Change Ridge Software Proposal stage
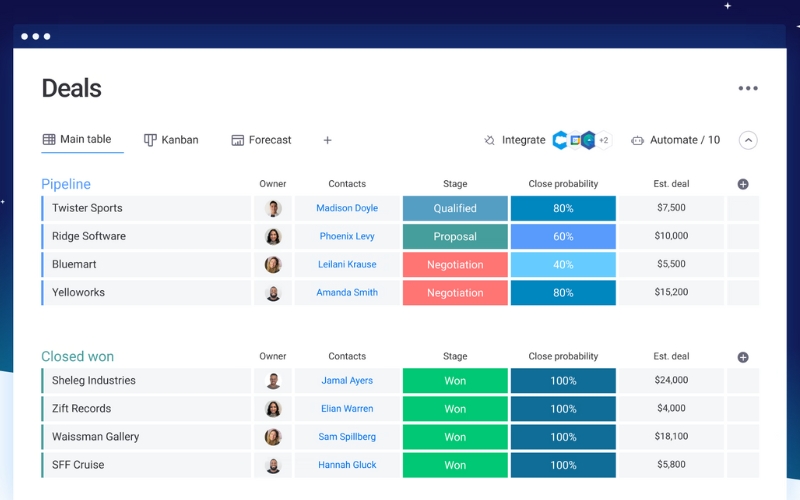This screenshot has height=500, width=800. [x=455, y=237]
